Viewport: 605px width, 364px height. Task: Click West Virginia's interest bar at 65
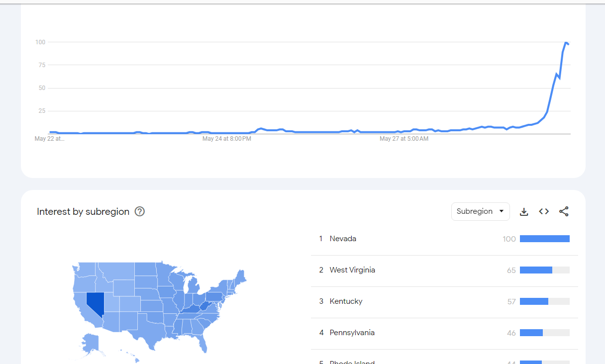(536, 270)
